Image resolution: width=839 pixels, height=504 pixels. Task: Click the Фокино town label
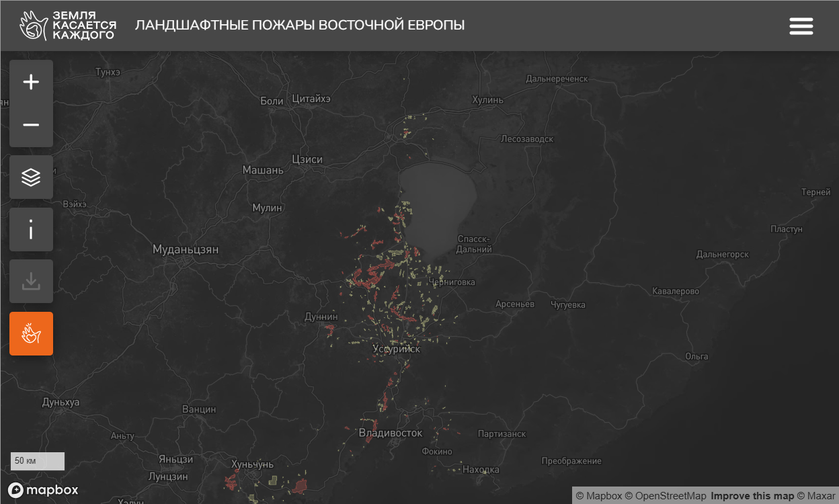[x=437, y=452]
